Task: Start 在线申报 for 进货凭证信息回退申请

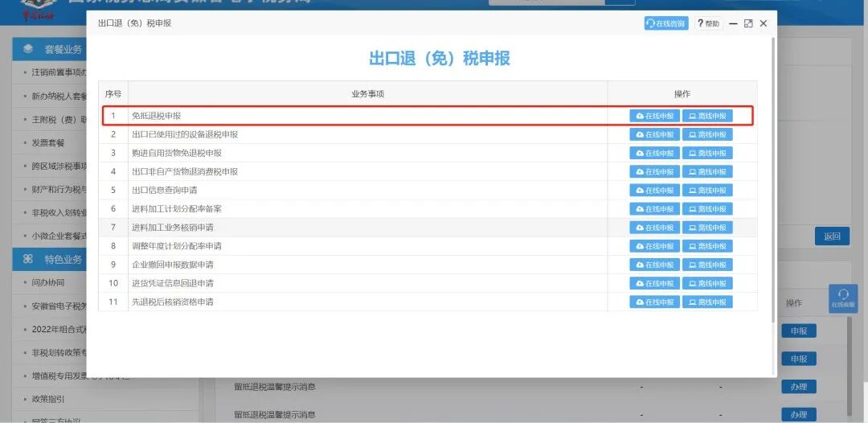Action: [x=654, y=284]
